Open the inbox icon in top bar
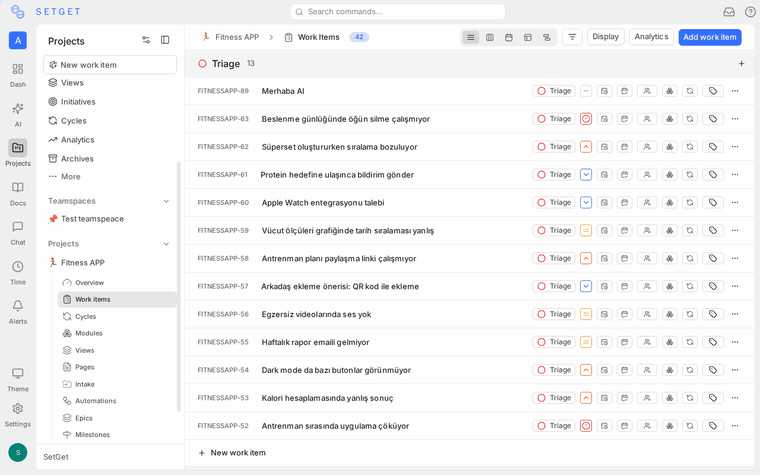This screenshot has height=475, width=760. [729, 12]
